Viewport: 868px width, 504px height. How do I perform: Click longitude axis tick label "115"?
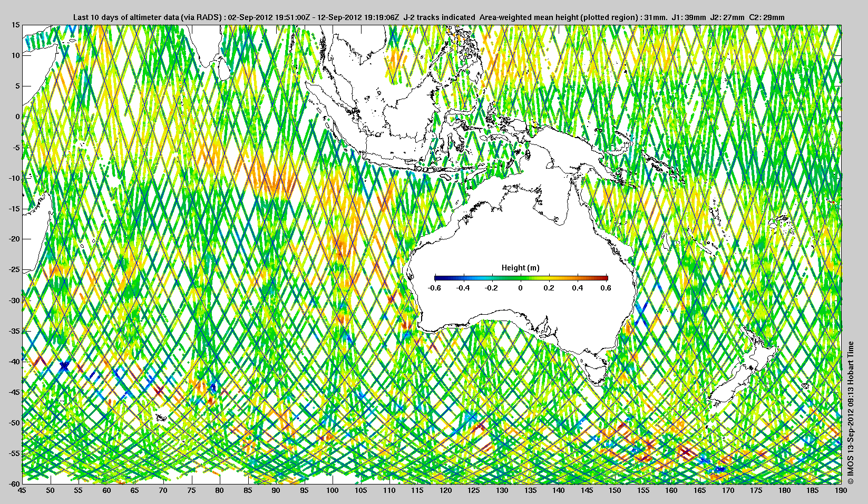click(417, 490)
